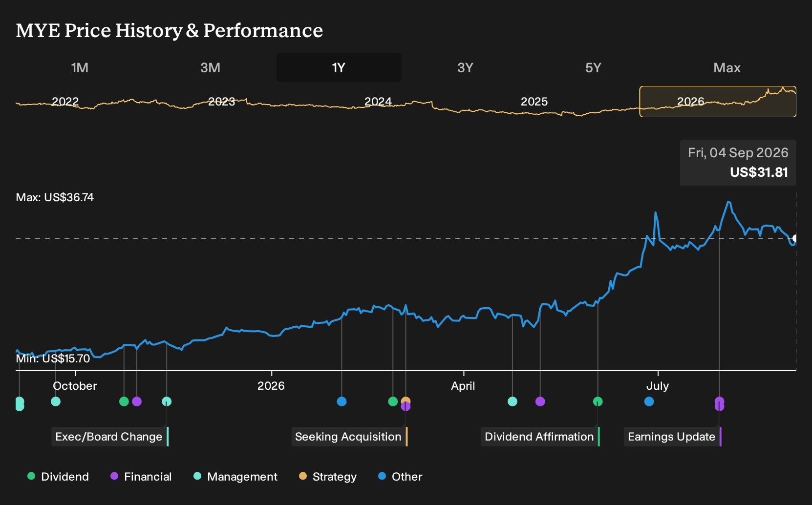Click the highlighted 2026 range selector window
The image size is (812, 505).
click(718, 102)
